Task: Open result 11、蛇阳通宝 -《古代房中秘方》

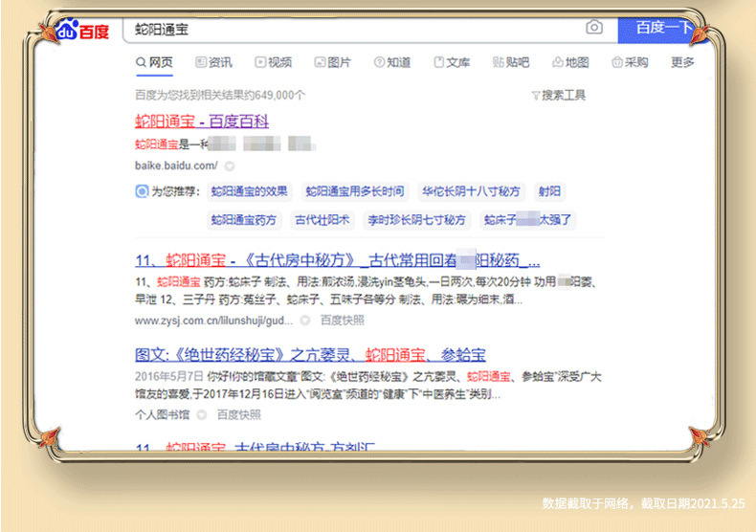Action: coord(338,260)
